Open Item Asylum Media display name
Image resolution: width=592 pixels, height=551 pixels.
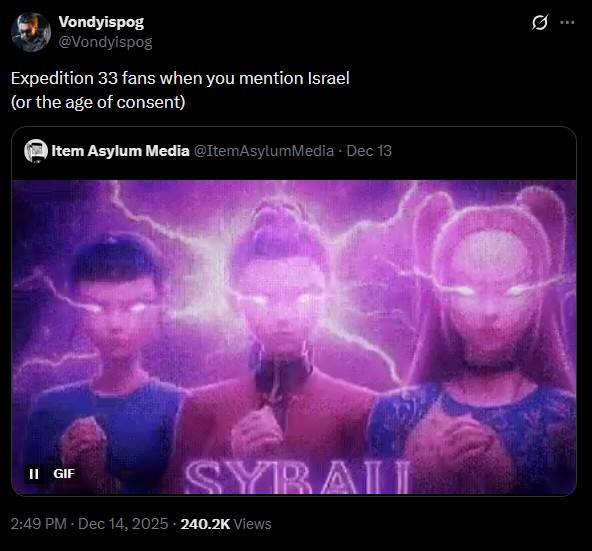point(120,151)
